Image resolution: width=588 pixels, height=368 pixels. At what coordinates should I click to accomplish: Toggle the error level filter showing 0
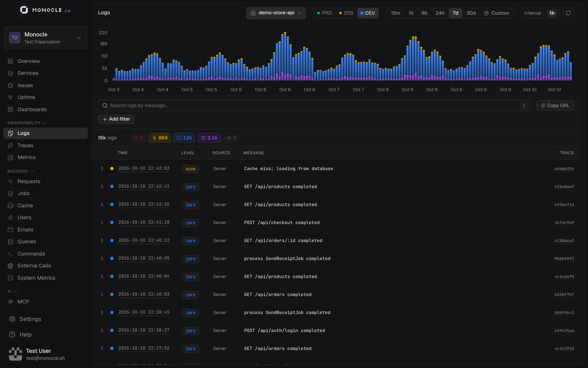point(138,138)
